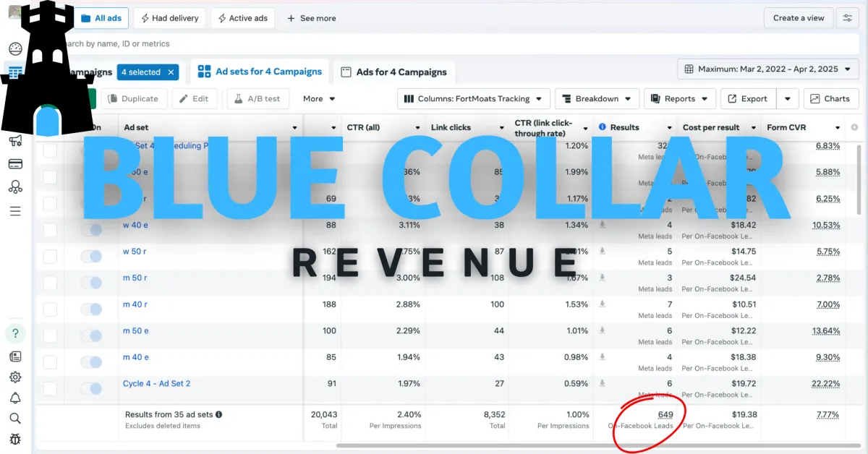Click See more views
Image resolution: width=868 pixels, height=454 pixels.
(312, 18)
